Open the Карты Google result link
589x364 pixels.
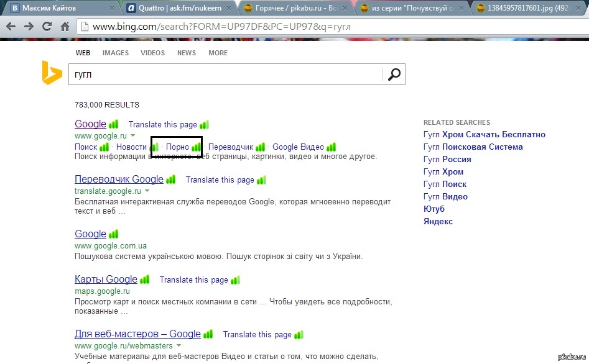[106, 280]
